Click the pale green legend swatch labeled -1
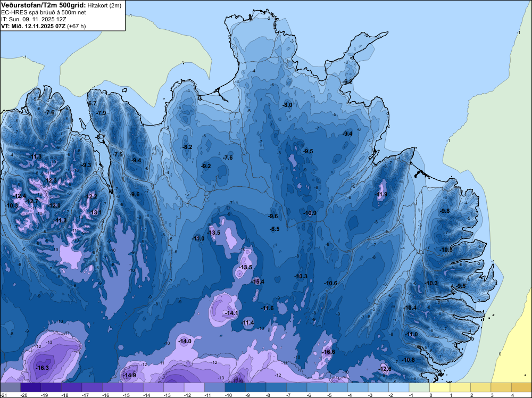Viewport: 532px width, 398px height. [419, 387]
